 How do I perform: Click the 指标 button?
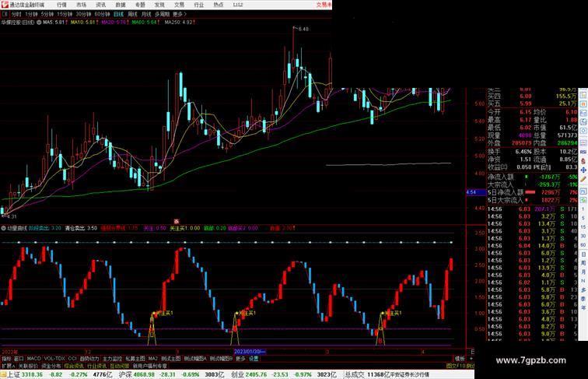click(6, 358)
